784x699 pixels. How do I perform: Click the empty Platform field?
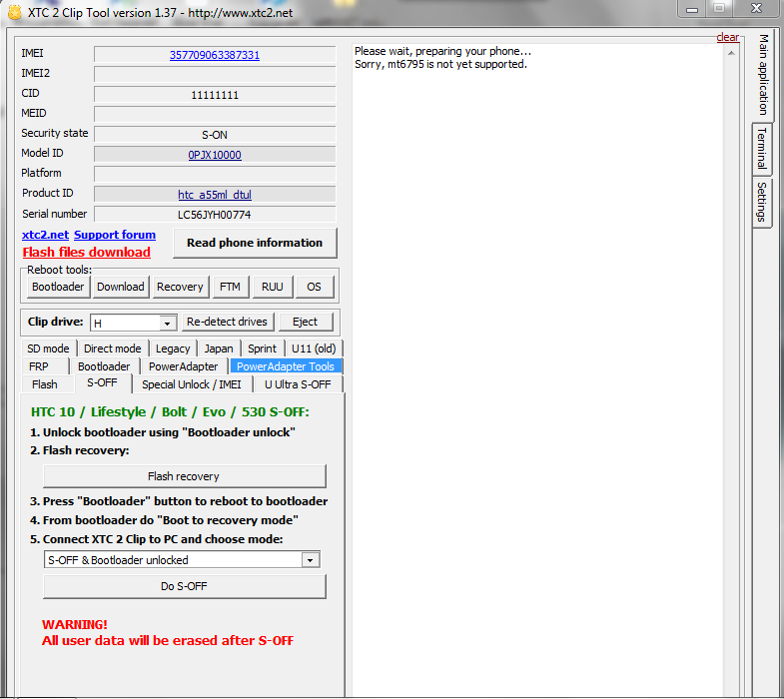[x=215, y=175]
